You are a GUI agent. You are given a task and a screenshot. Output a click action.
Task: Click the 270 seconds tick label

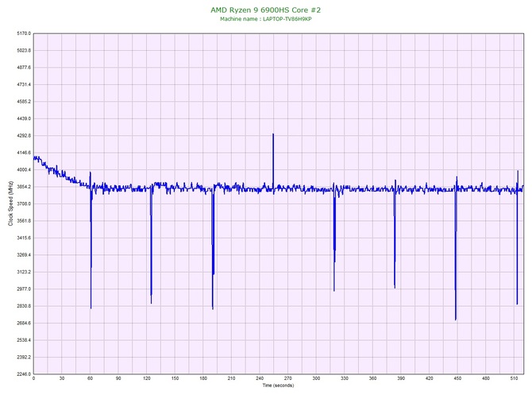[287, 378]
